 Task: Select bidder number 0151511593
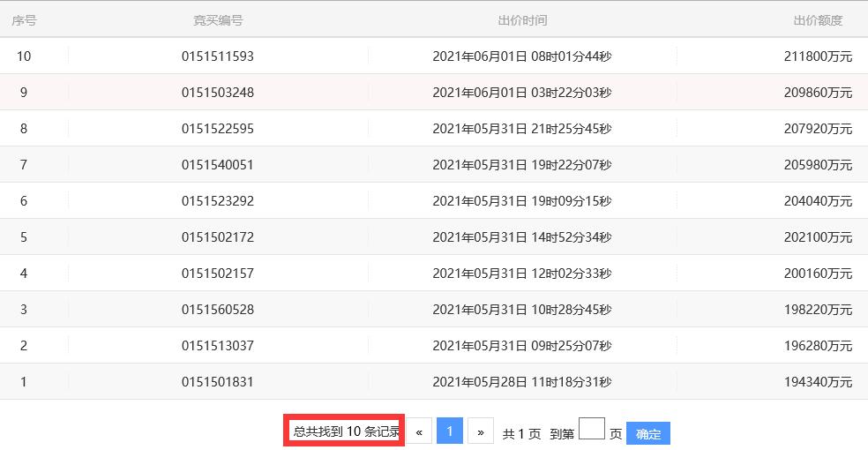(218, 56)
